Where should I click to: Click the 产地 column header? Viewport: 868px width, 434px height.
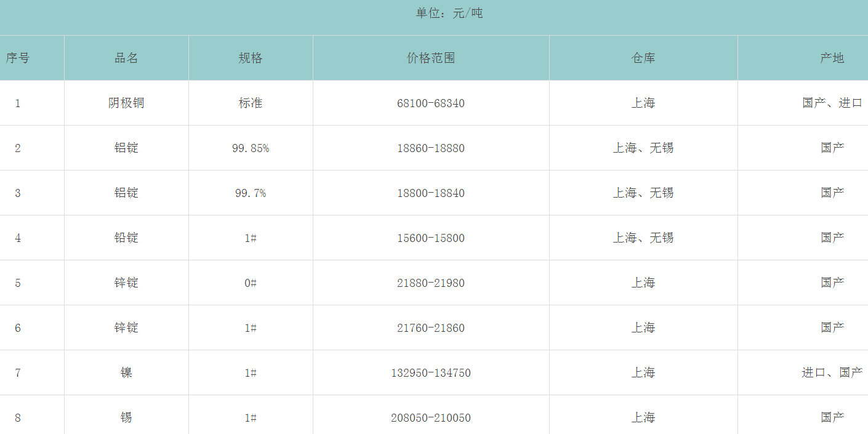pyautogui.click(x=832, y=58)
